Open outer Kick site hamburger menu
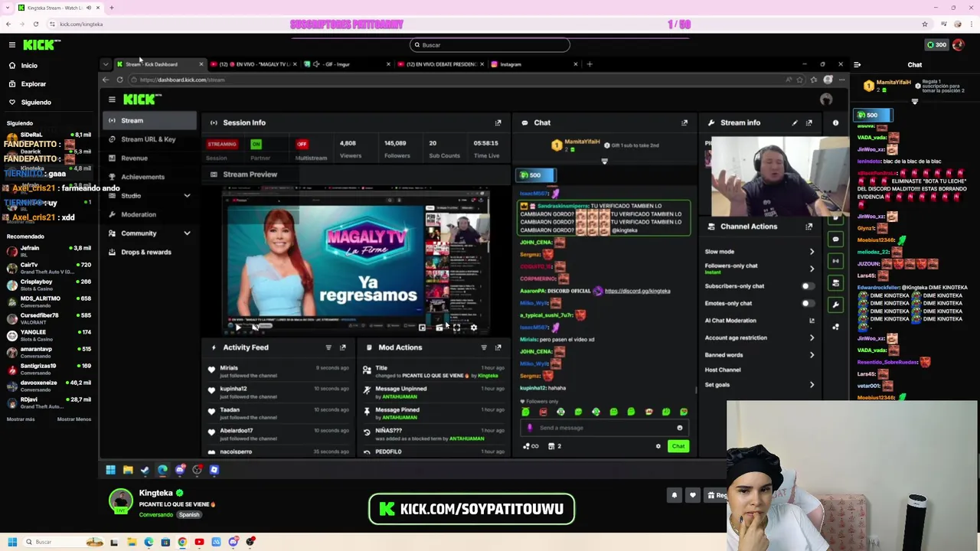Screen dimensions: 980x551 [12, 45]
